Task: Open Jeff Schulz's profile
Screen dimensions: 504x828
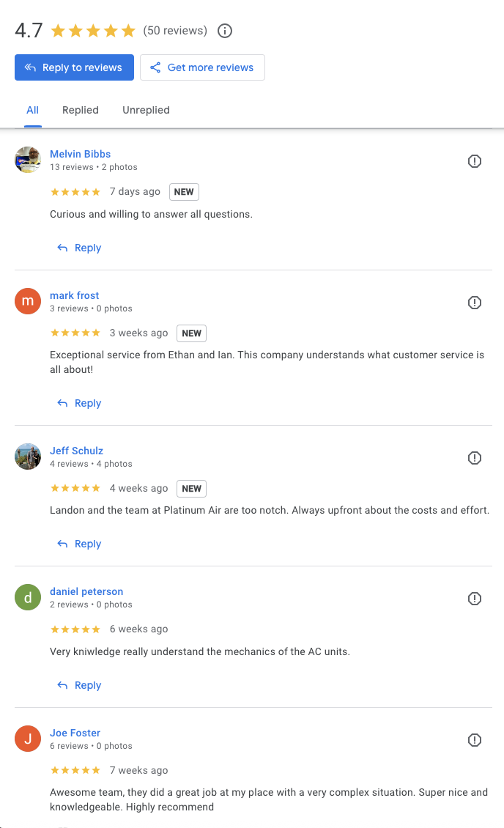Action: 76,451
